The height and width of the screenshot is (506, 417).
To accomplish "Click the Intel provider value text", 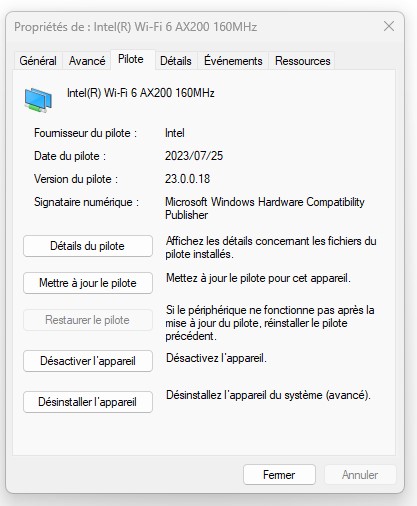I will (x=174, y=133).
